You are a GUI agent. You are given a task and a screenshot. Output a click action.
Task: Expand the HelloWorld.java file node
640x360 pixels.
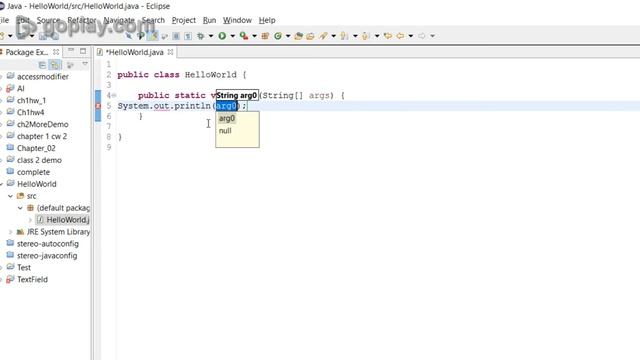(x=30, y=220)
